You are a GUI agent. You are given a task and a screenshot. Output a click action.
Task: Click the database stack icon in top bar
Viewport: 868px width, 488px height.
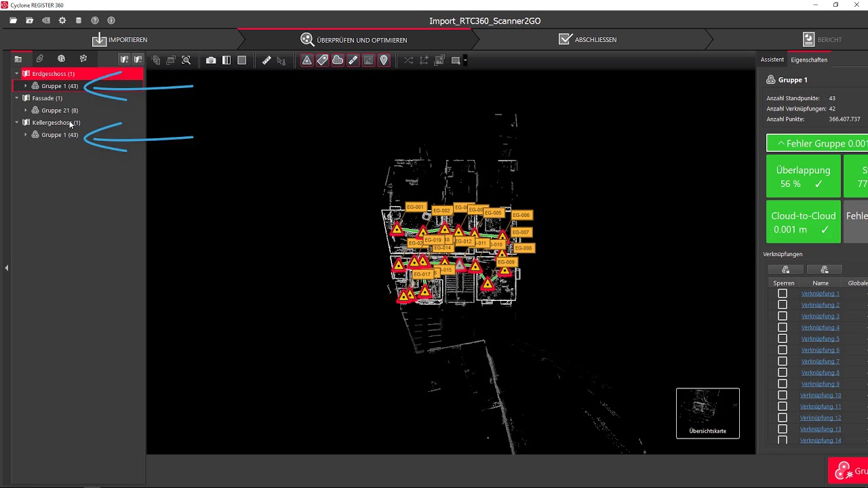coord(79,21)
